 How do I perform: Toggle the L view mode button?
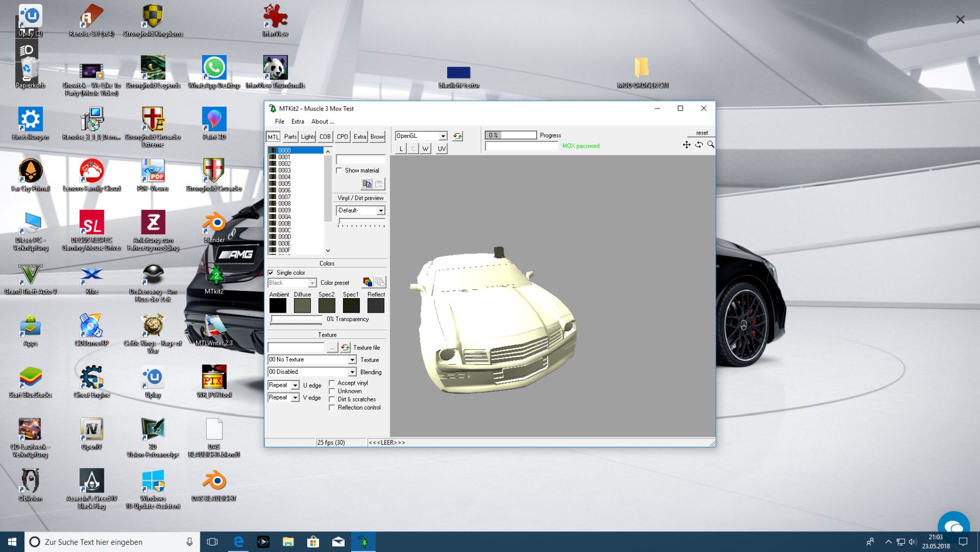click(x=401, y=148)
